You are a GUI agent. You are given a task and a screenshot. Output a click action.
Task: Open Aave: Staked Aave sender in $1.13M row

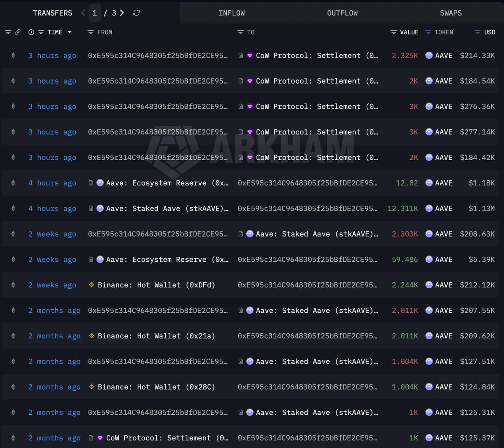coord(168,208)
